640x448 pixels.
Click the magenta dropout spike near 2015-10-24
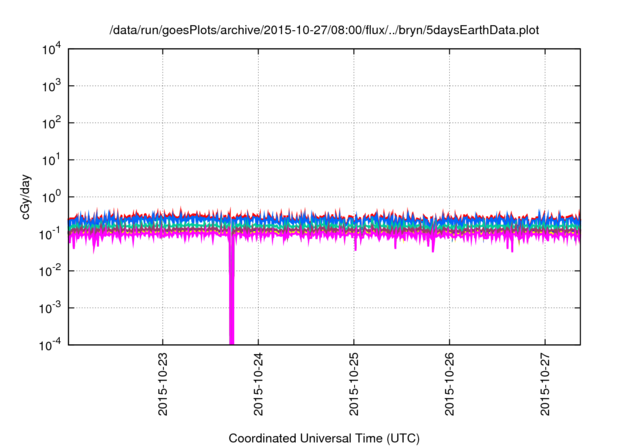point(231,290)
